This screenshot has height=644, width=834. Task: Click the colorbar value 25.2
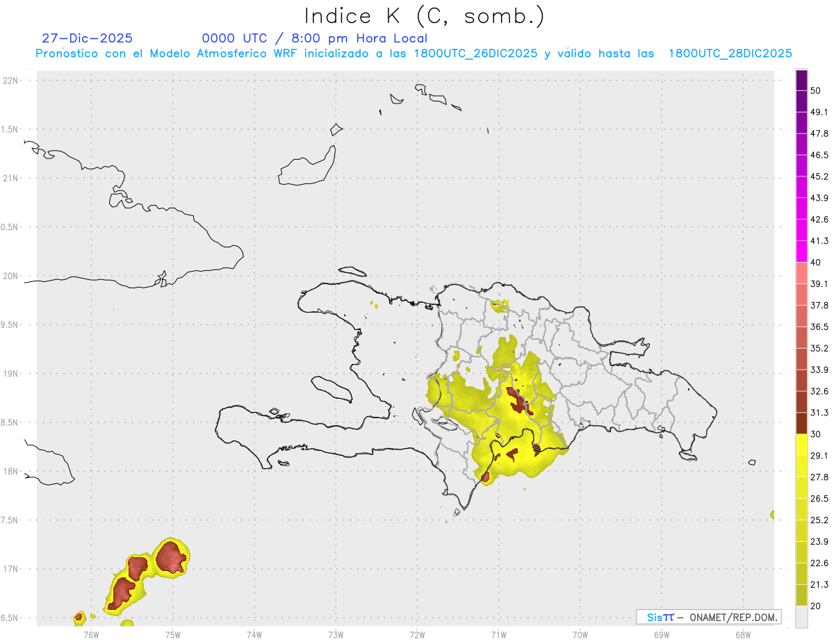[819, 520]
